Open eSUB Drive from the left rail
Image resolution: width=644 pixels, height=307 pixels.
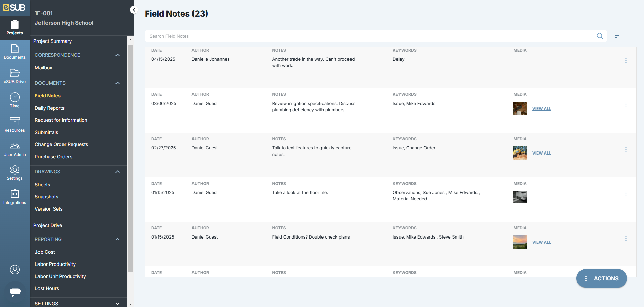coord(15,76)
